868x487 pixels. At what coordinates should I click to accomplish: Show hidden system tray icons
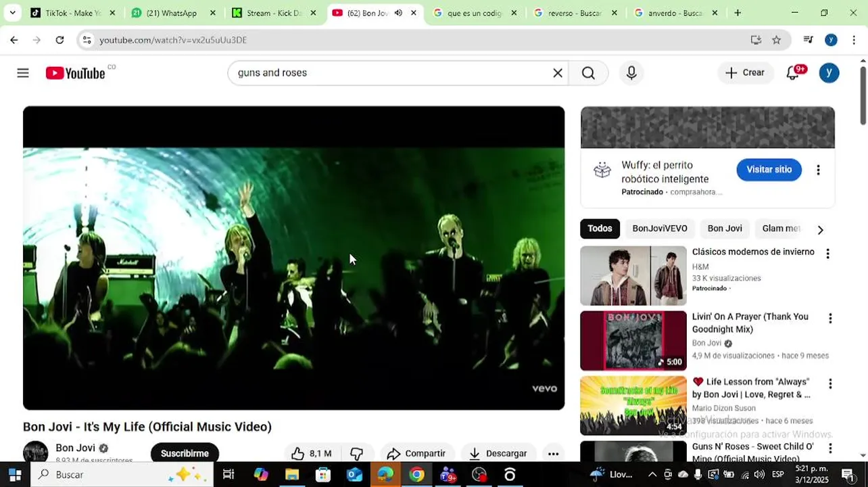[x=652, y=474]
